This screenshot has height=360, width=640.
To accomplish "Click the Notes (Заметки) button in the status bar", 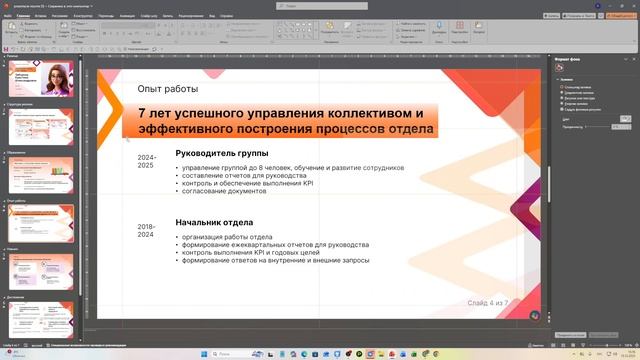I will [536, 345].
